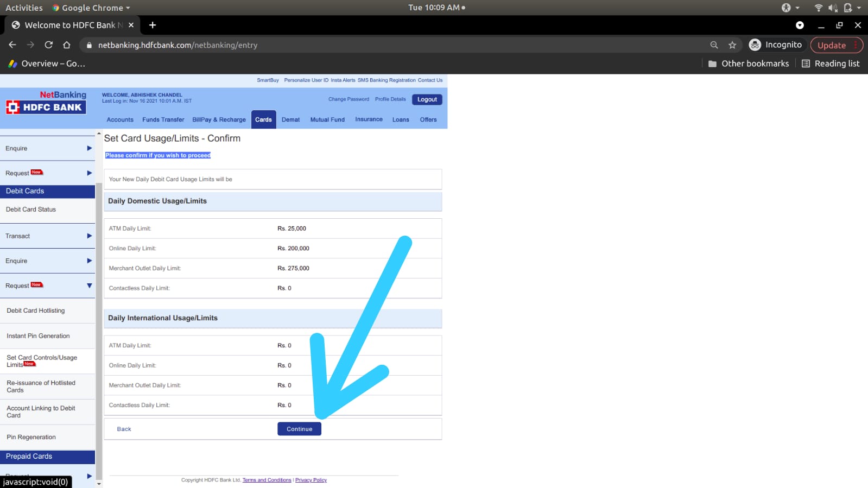
Task: Collapse the Debit Cards Request section
Action: pos(90,286)
